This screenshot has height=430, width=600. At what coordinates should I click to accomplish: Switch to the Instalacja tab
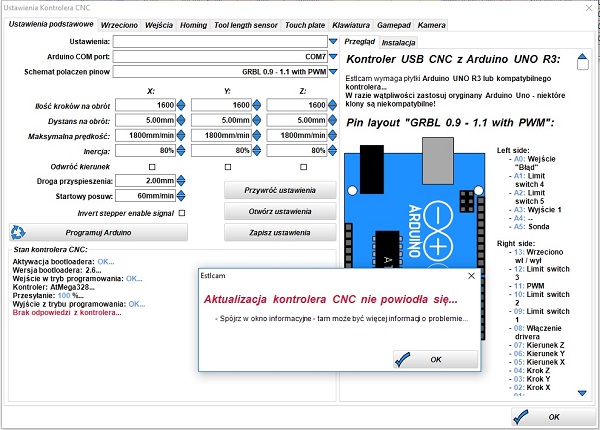click(x=398, y=42)
